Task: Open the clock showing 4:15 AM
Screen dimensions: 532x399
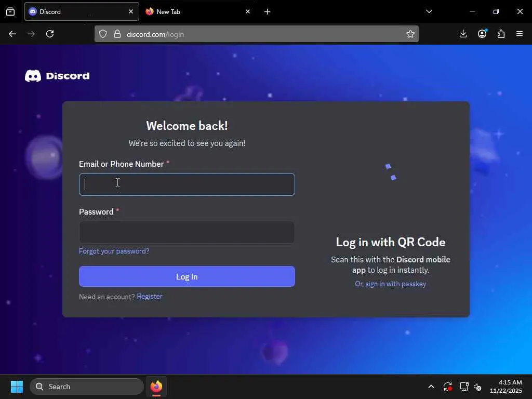Action: [506, 387]
